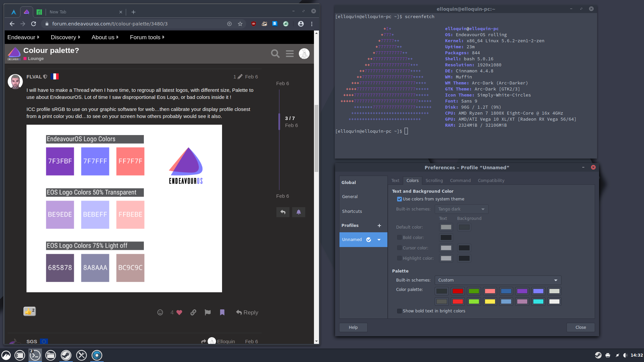
Task: Enable the Bold color checkbox
Action: pyautogui.click(x=399, y=238)
